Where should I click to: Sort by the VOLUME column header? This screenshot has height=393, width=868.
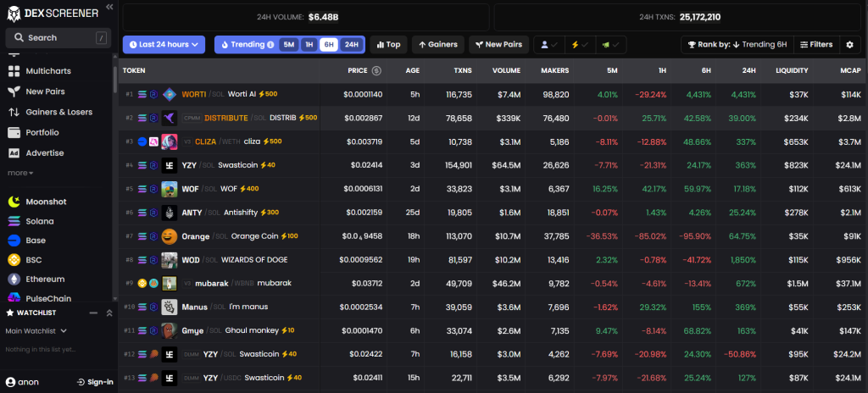[507, 71]
